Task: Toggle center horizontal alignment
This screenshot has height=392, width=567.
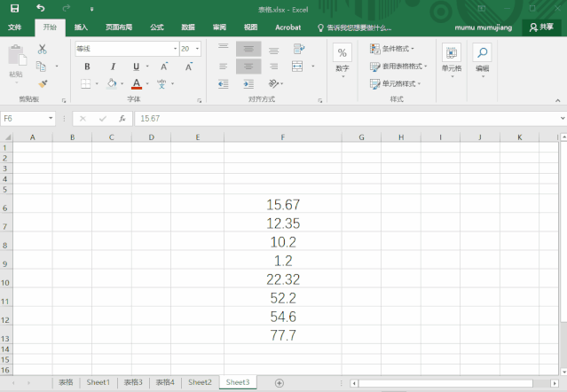Action: click(x=248, y=67)
